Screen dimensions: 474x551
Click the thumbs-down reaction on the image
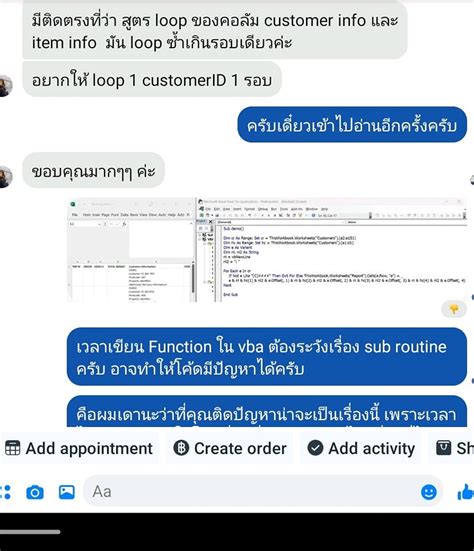(x=454, y=309)
